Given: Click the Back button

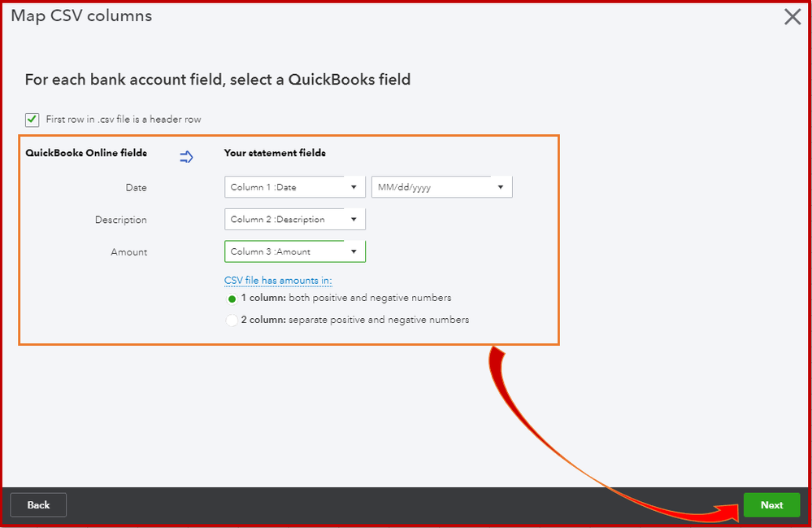Looking at the screenshot, I should click(x=38, y=504).
